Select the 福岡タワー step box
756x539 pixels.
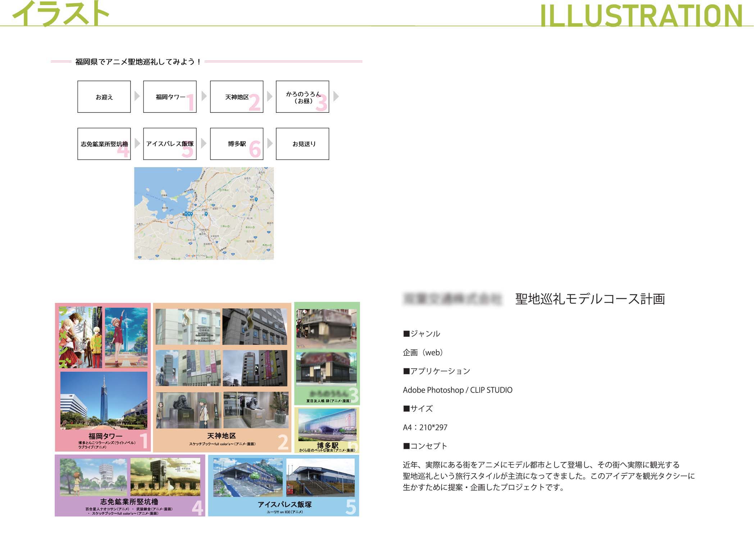click(x=170, y=97)
